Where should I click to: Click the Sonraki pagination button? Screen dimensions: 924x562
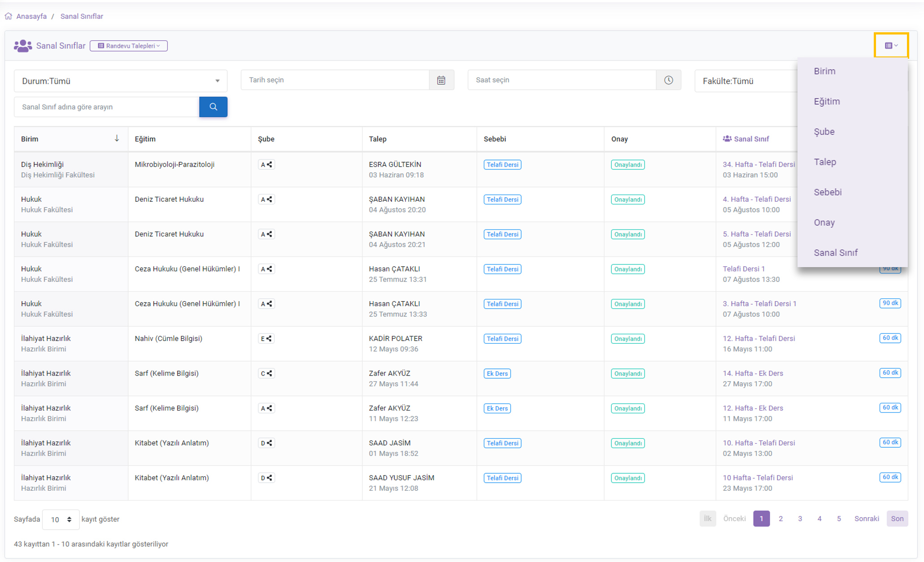pos(866,519)
